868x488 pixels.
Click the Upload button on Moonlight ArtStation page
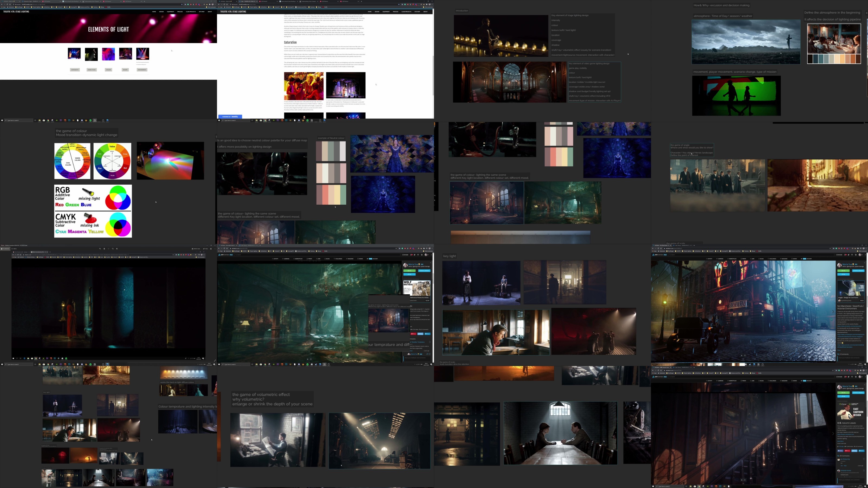pos(405,255)
